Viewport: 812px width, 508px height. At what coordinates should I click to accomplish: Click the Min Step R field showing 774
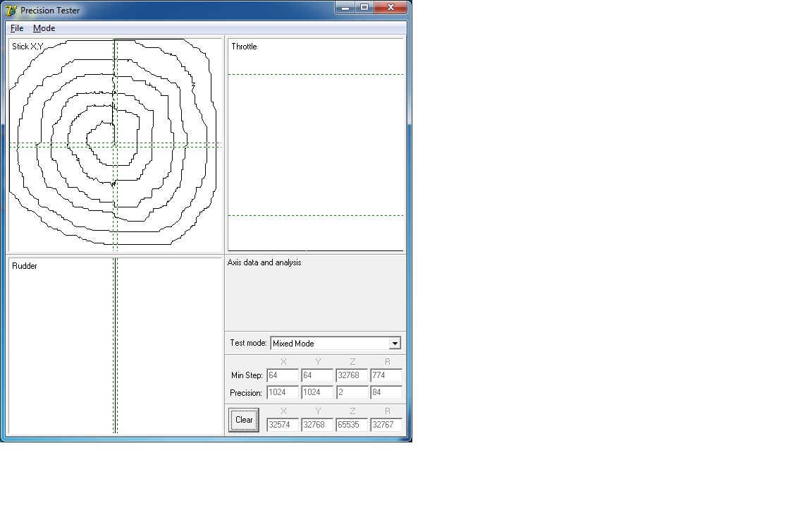point(386,375)
